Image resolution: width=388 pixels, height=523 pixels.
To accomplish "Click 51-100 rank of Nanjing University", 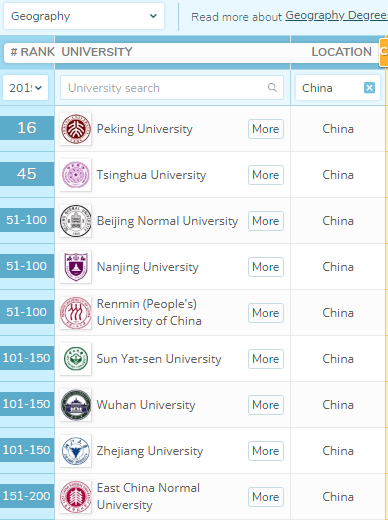I will pyautogui.click(x=27, y=266).
